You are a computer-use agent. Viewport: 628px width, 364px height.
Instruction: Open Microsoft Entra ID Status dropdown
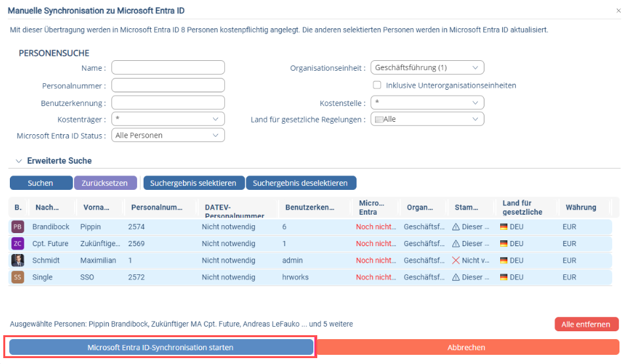pos(168,136)
